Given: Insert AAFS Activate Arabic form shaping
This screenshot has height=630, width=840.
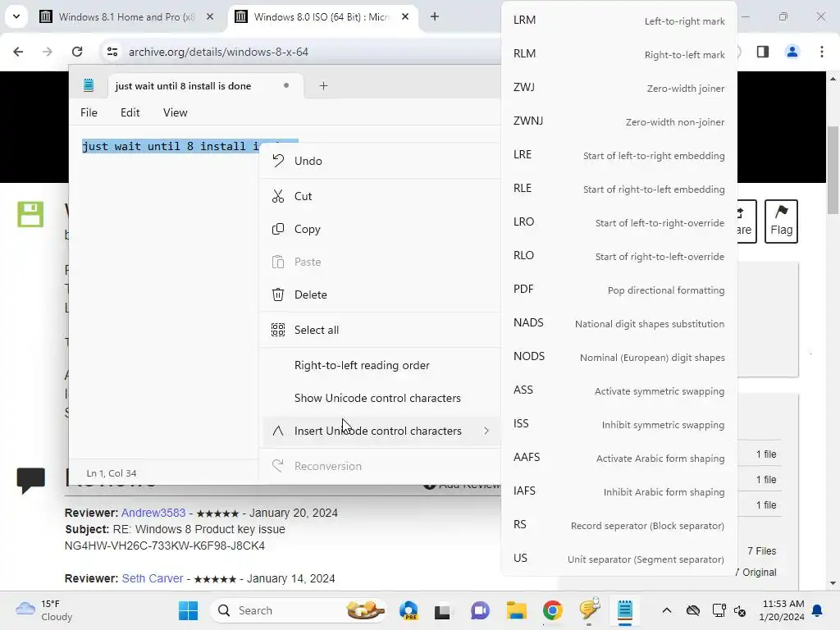Looking at the screenshot, I should tap(619, 458).
